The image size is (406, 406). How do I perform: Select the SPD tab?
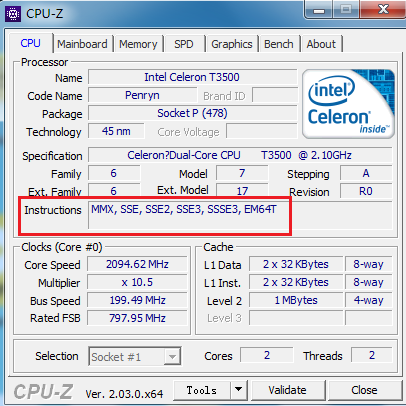[184, 44]
